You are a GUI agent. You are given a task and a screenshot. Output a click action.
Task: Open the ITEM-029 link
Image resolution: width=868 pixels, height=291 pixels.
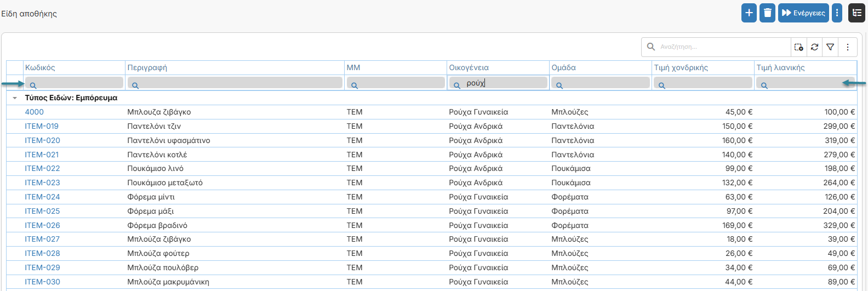click(x=42, y=267)
